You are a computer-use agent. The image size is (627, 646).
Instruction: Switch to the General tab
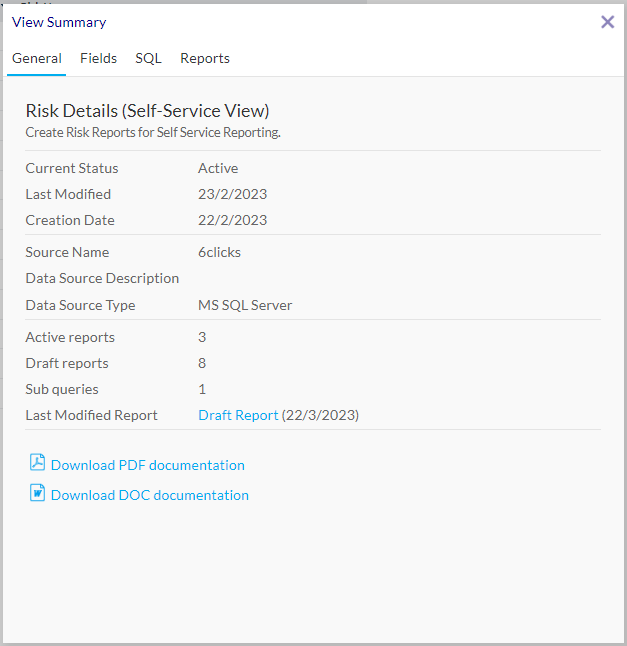[36, 59]
